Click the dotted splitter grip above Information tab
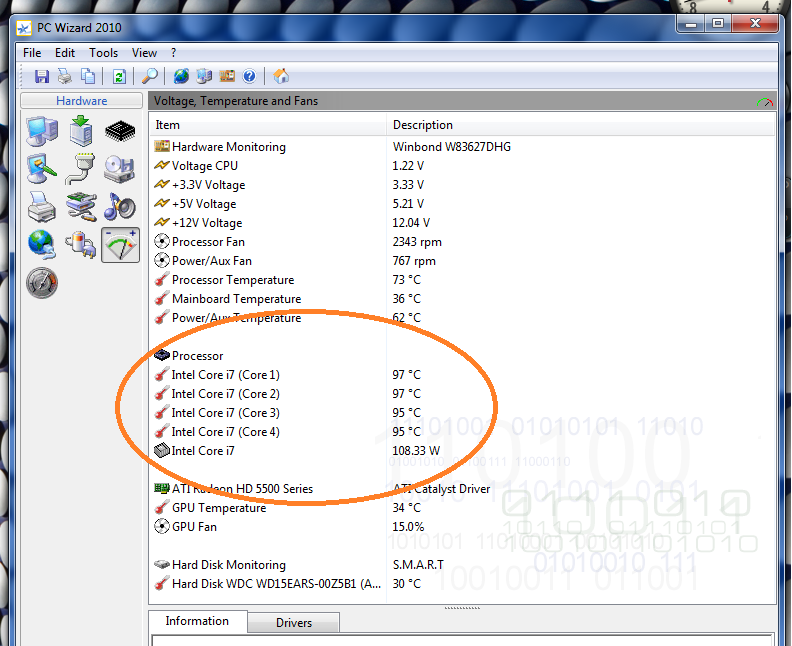 tap(462, 608)
